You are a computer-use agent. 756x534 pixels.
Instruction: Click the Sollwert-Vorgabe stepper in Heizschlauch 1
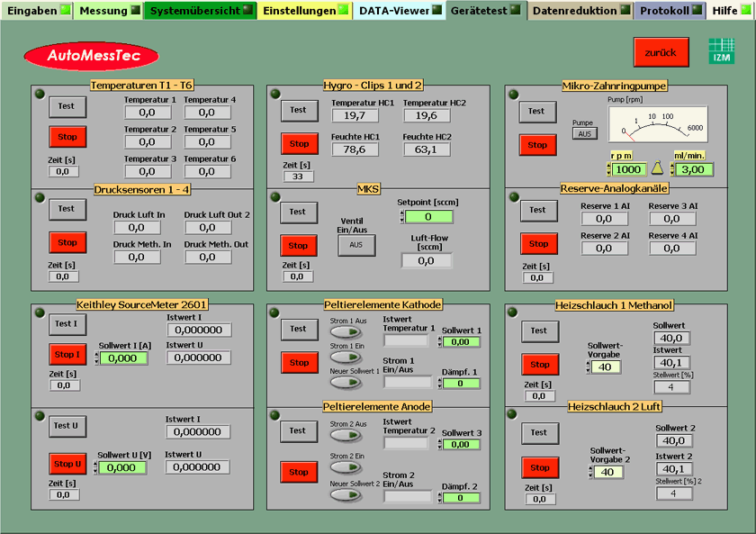(589, 367)
